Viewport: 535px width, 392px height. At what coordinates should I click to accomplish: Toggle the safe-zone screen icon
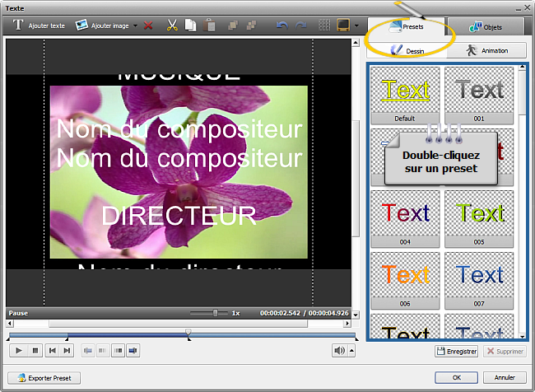click(x=343, y=26)
